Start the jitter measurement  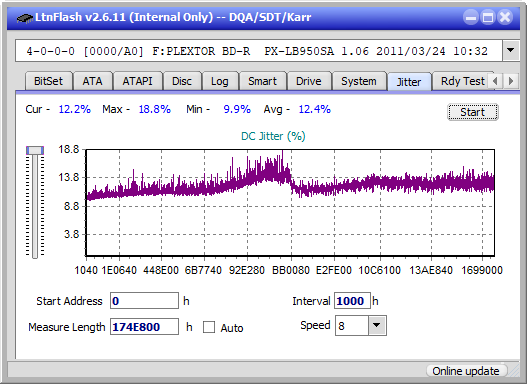tap(473, 112)
